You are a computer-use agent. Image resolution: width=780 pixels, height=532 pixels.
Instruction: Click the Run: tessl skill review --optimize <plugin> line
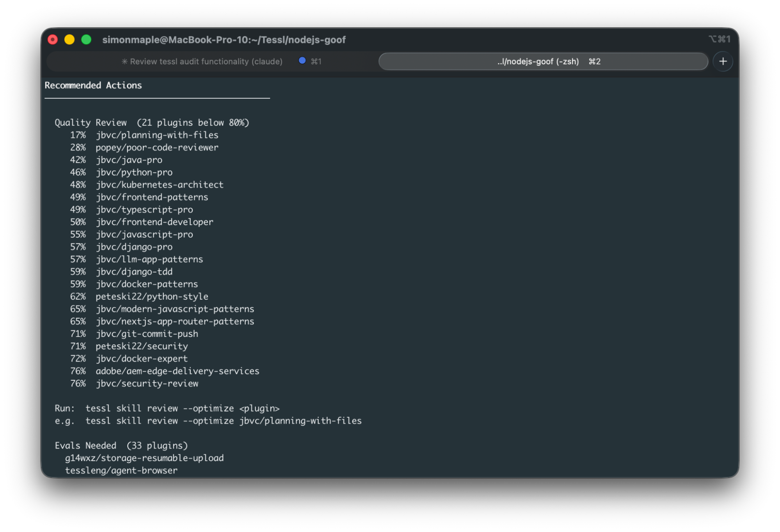(167, 408)
